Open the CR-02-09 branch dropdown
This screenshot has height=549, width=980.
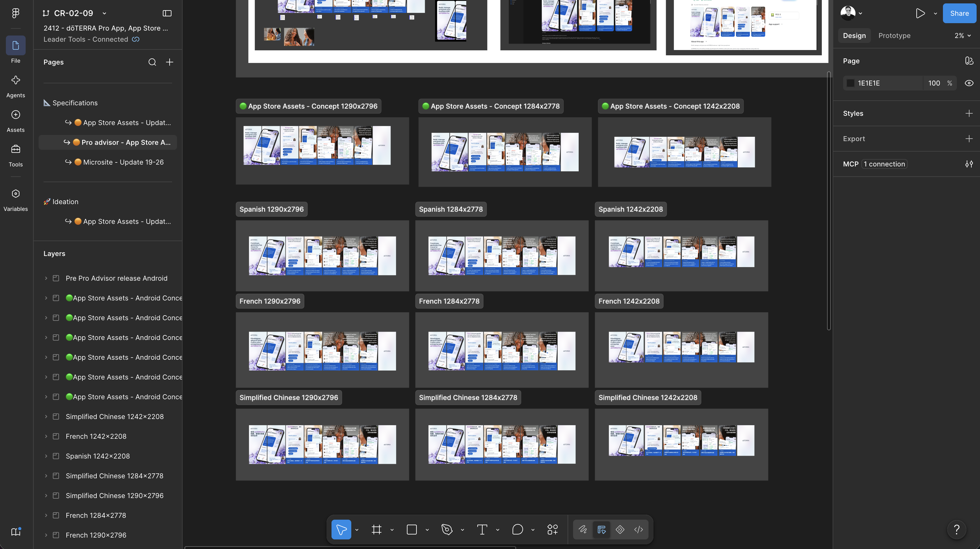click(x=104, y=13)
